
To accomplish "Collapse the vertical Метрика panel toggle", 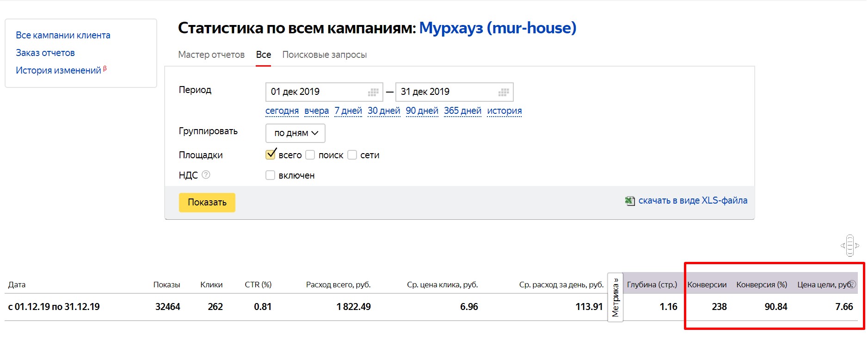I will (x=615, y=297).
